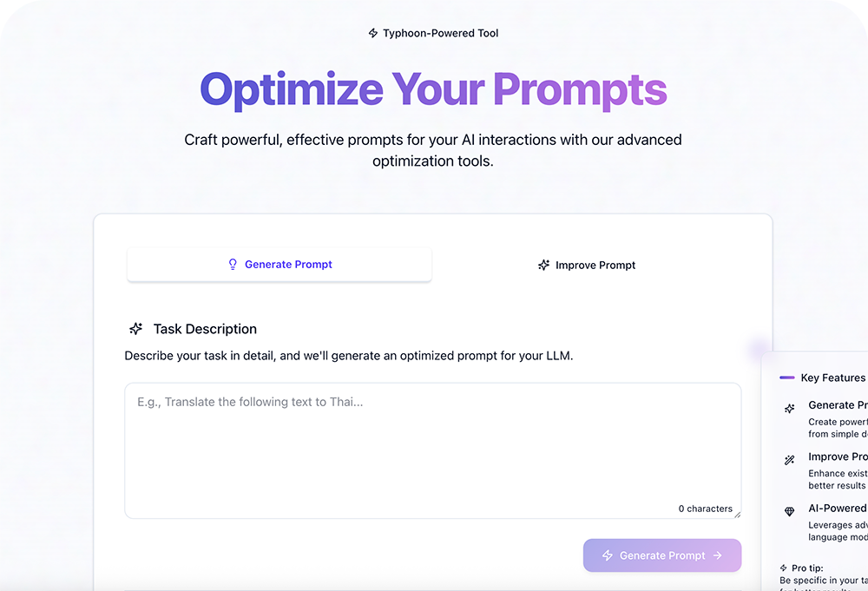This screenshot has height=591, width=868.
Task: Click the diamond icon beside AI-Powered feature
Action: coord(789,512)
